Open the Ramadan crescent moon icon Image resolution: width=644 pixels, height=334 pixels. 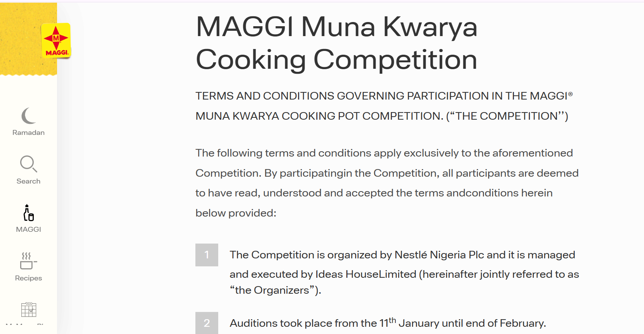click(29, 116)
